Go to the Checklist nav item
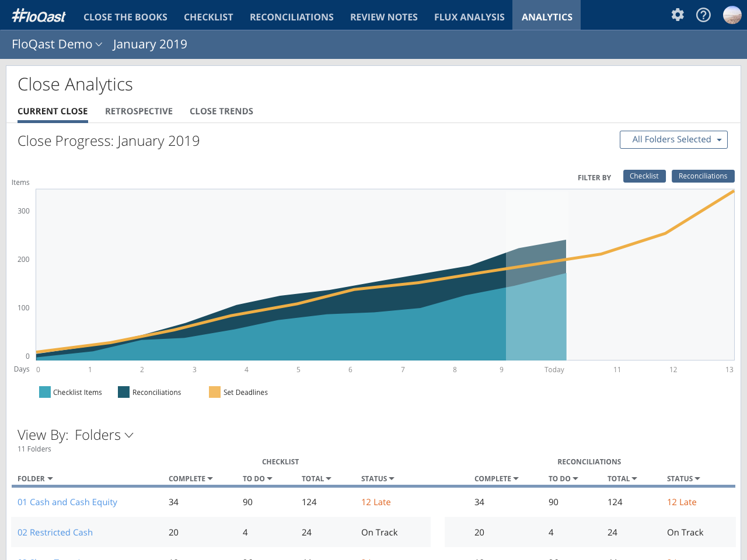 pyautogui.click(x=208, y=17)
